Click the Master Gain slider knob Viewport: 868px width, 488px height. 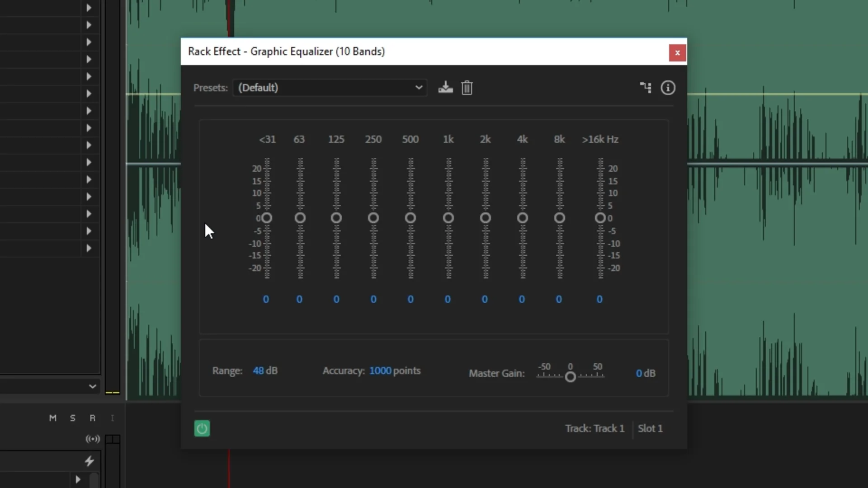[571, 377]
